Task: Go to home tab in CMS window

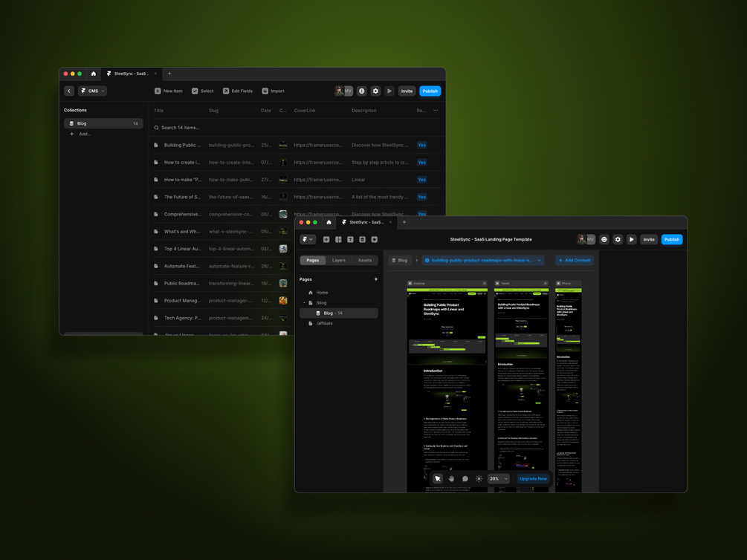Action: pos(94,74)
